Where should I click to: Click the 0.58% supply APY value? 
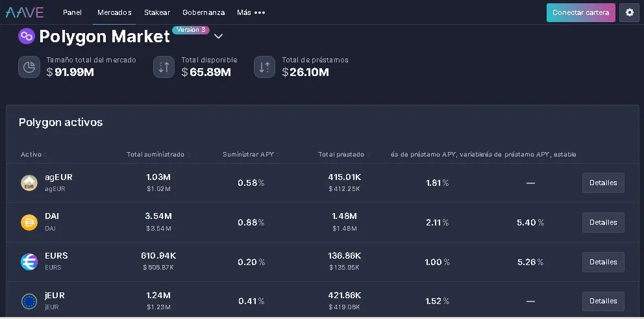click(251, 183)
